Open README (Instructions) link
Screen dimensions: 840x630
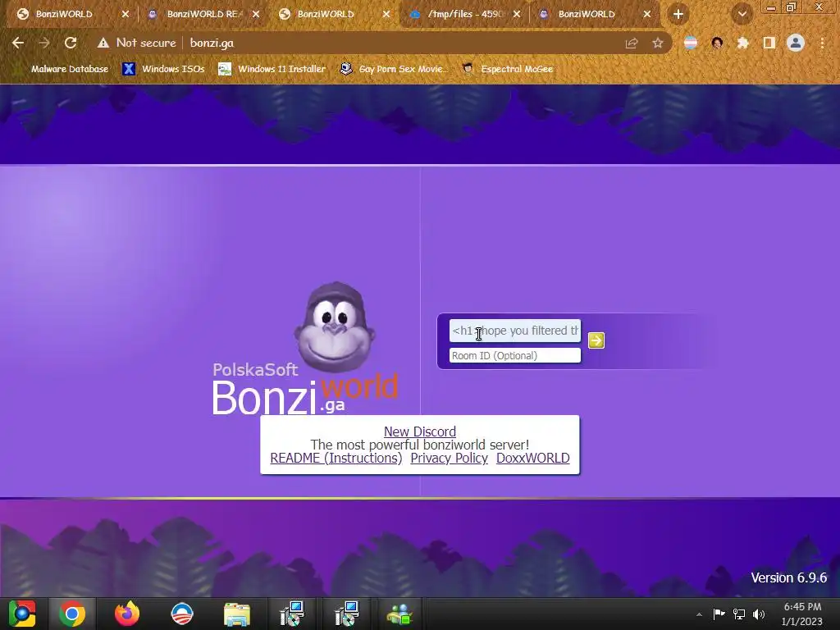click(336, 458)
